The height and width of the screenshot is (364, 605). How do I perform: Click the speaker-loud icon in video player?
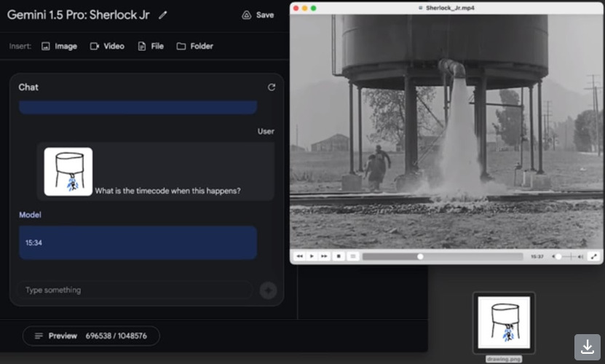tap(580, 257)
